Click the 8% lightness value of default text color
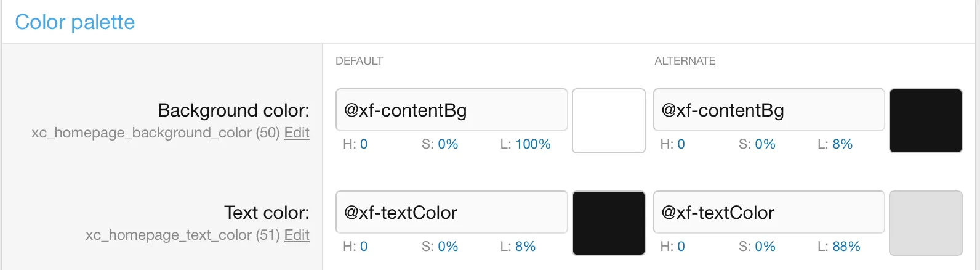This screenshot has height=270, width=980. (x=526, y=247)
